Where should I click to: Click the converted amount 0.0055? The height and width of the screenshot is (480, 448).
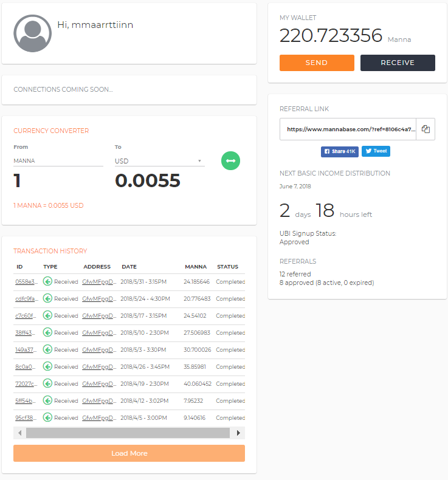click(x=148, y=180)
